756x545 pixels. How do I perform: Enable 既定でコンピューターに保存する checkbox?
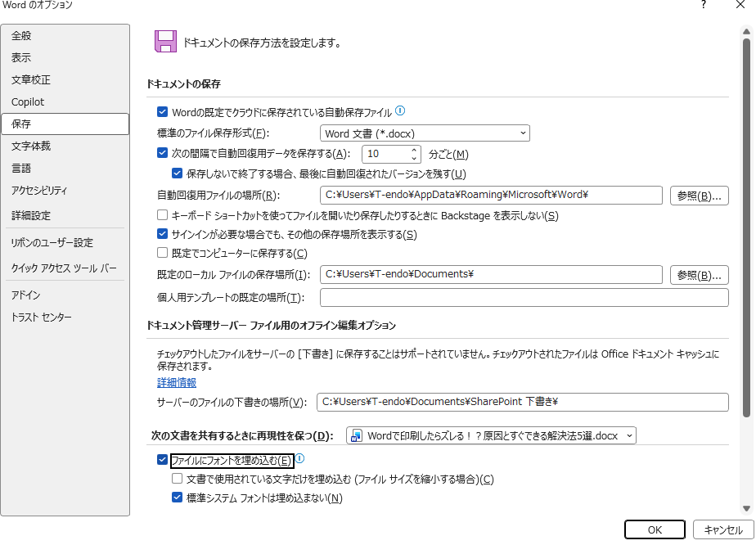point(162,254)
